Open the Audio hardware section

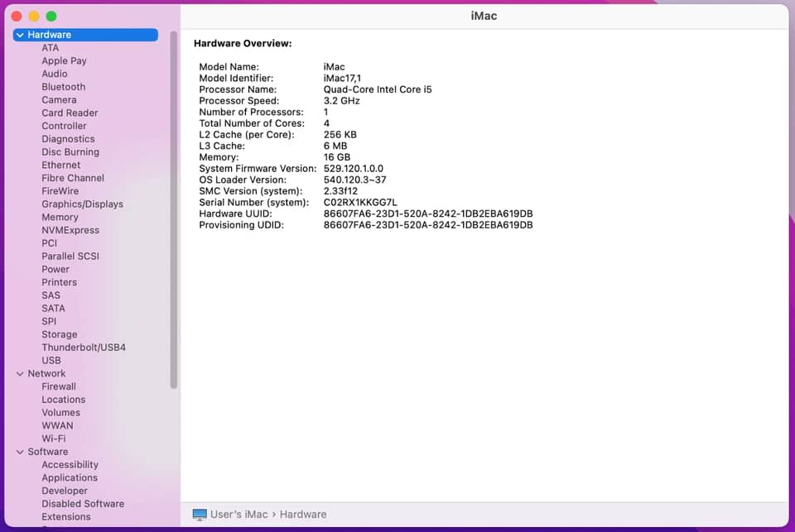click(x=55, y=74)
